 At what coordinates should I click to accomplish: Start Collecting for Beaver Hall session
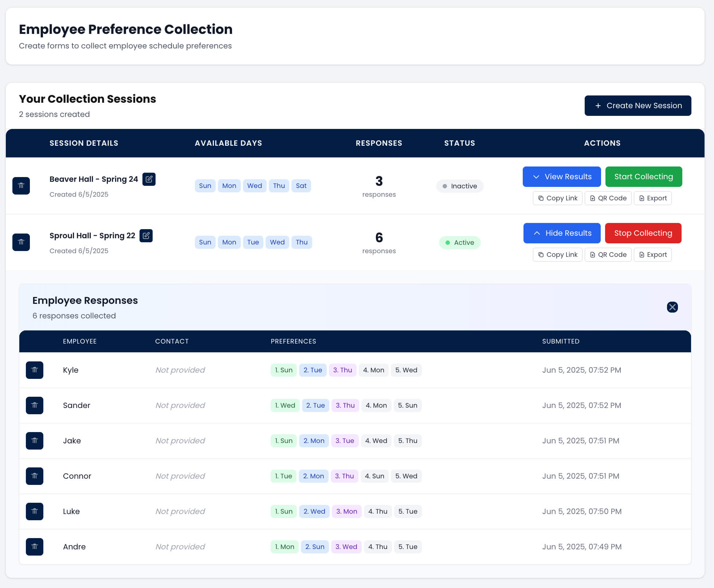coord(644,177)
